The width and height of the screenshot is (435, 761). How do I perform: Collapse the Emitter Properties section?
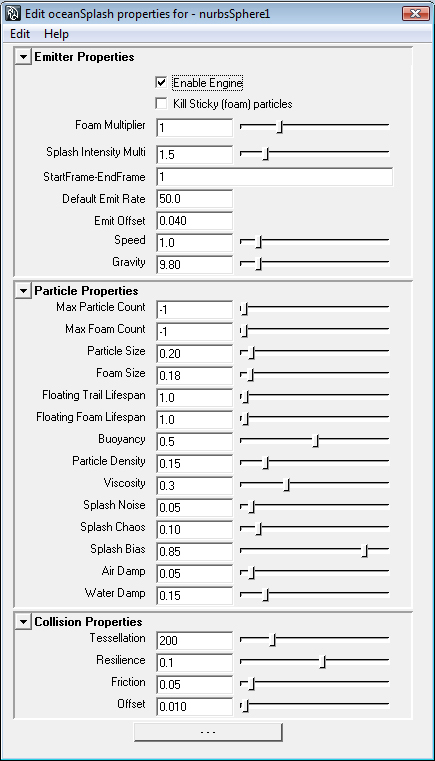point(23,57)
